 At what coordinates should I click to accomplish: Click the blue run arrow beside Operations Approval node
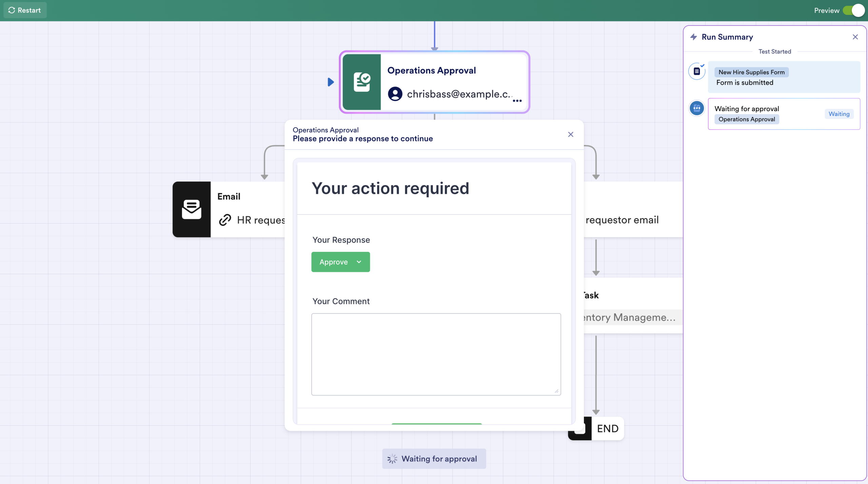330,82
